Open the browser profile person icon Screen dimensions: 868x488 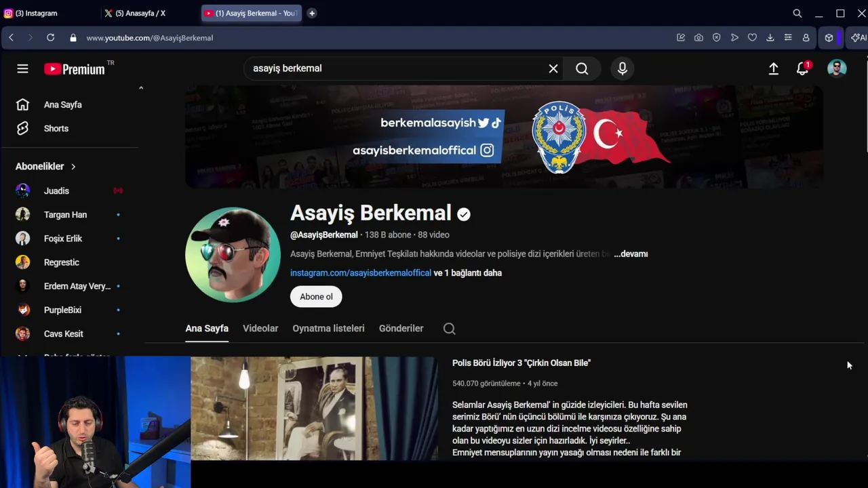point(806,38)
